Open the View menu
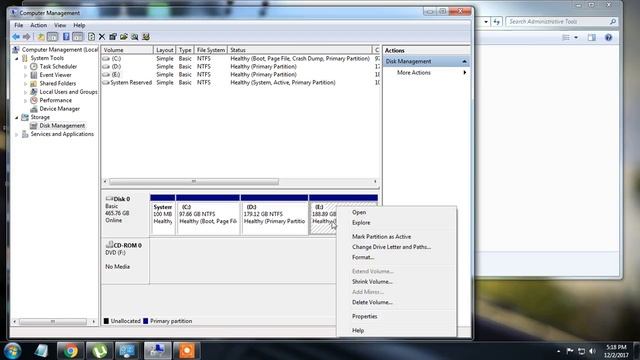640x360 pixels. pyautogui.click(x=60, y=25)
